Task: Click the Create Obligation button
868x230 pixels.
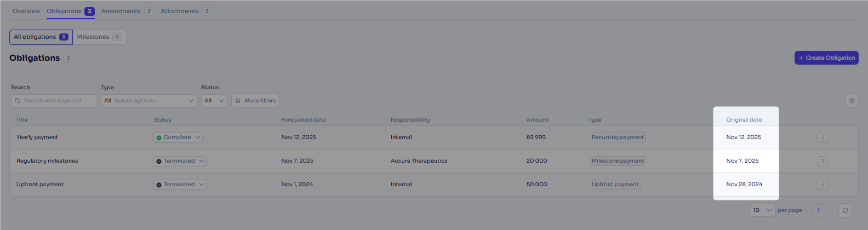Action: tap(826, 58)
